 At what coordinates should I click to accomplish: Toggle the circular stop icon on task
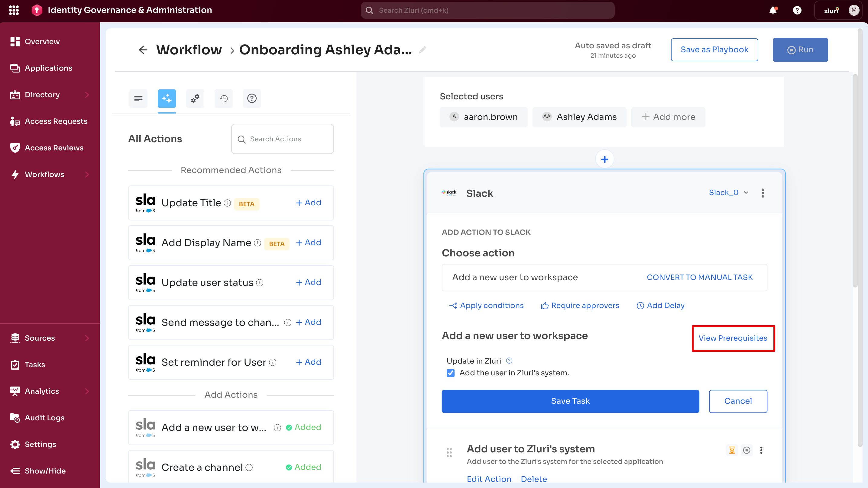tap(747, 450)
